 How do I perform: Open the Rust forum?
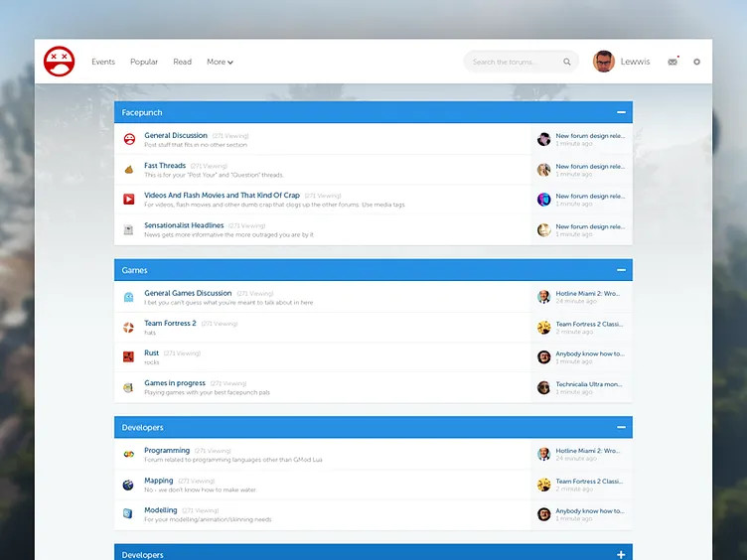click(152, 352)
